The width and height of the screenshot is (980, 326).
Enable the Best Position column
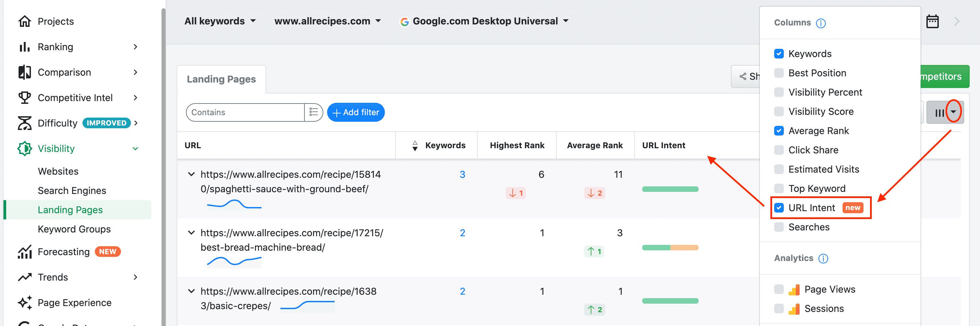tap(779, 73)
